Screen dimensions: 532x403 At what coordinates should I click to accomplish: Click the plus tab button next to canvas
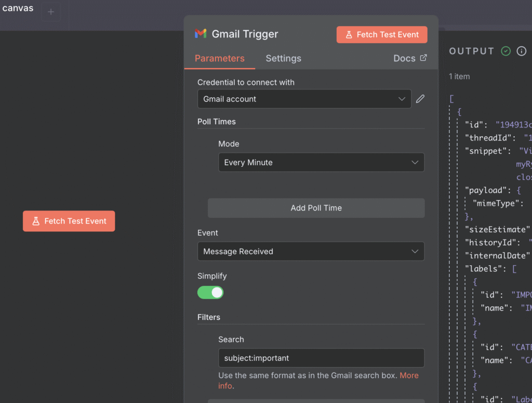point(51,12)
